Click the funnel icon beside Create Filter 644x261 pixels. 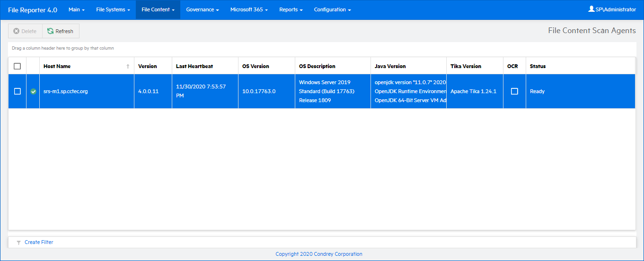[x=18, y=243]
